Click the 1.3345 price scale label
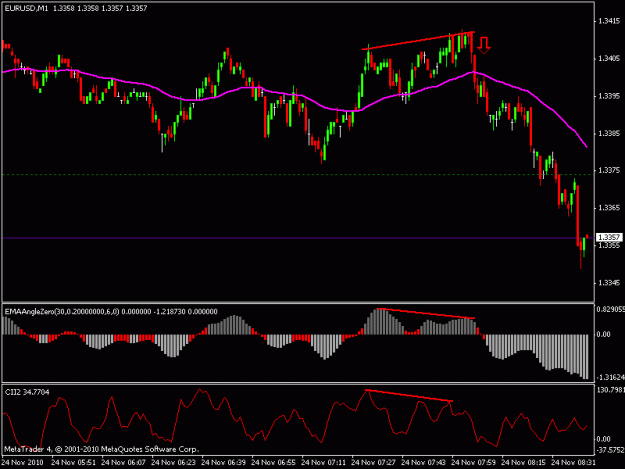Screen dimensions: 625x469 click(609, 283)
